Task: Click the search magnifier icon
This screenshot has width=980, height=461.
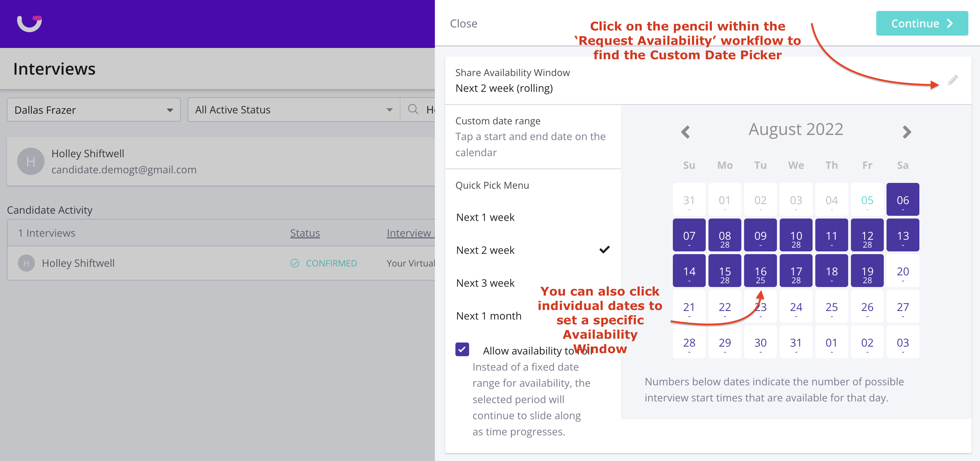Action: (413, 110)
